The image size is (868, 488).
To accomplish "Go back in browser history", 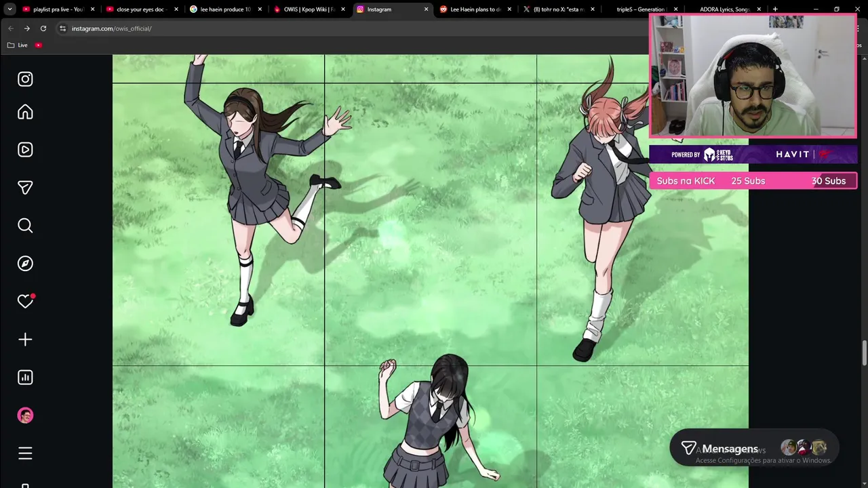I will click(10, 28).
